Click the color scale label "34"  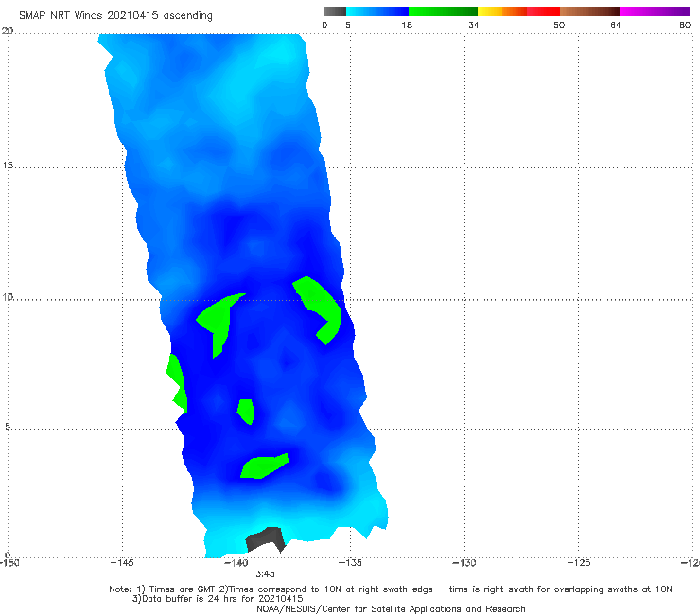pos(474,25)
